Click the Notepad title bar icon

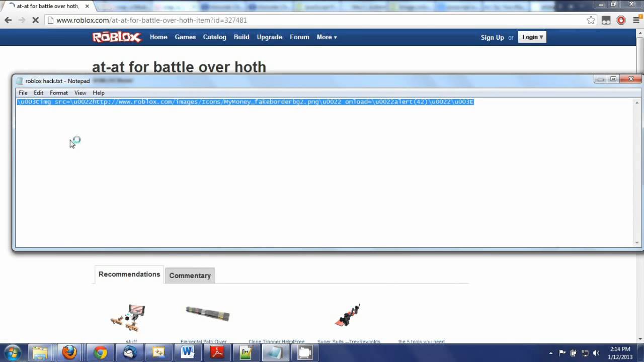click(20, 81)
